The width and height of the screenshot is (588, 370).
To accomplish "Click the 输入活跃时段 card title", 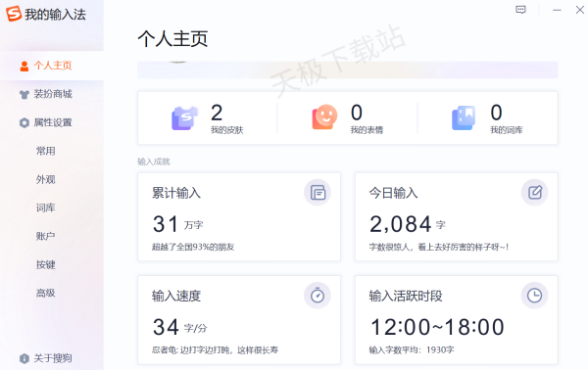I will pos(406,297).
